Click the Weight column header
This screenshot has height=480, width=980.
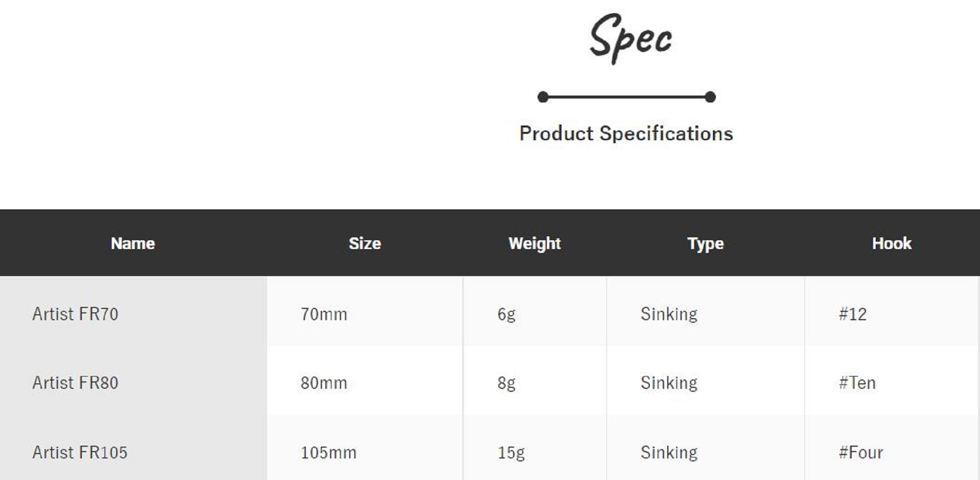click(534, 243)
